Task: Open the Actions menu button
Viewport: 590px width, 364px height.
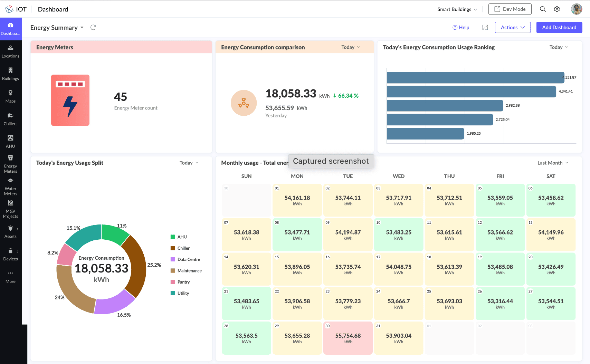Action: (513, 28)
